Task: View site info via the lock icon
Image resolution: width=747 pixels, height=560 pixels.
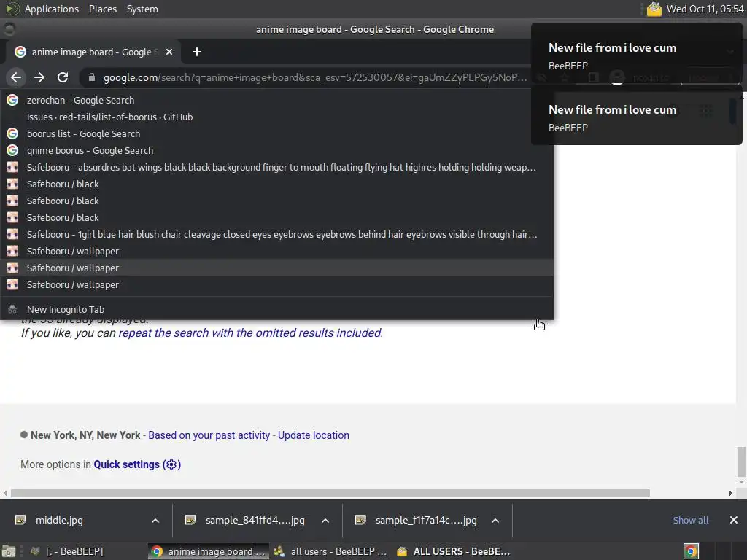Action: [91, 77]
